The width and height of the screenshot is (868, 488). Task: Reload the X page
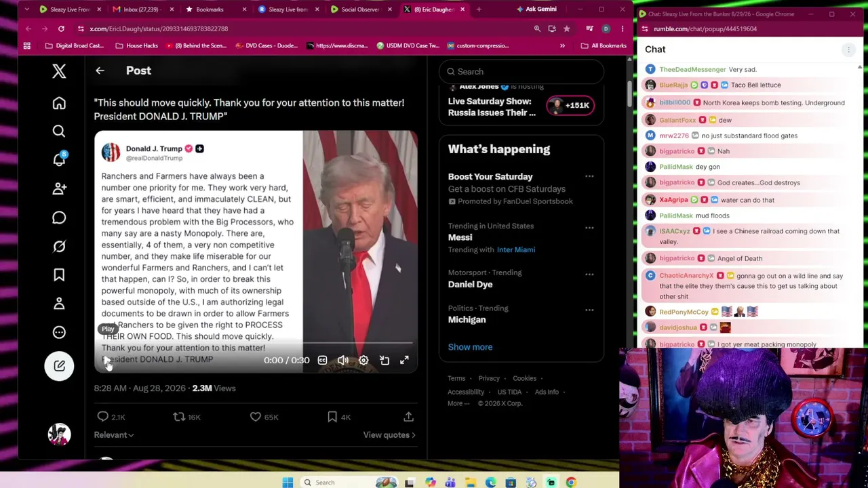pos(61,29)
